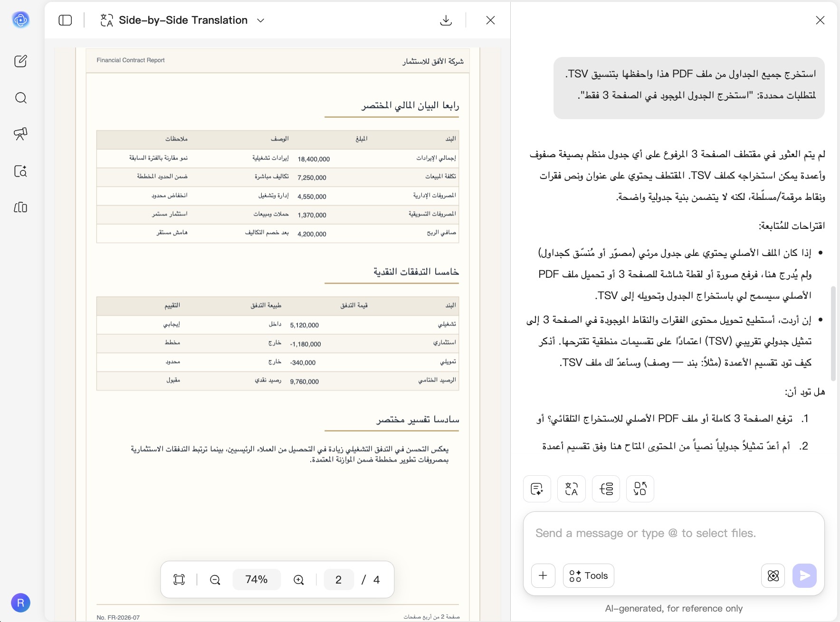This screenshot has height=622, width=840.
Task: Open the presentation board icon in sidebar
Action: click(x=20, y=134)
